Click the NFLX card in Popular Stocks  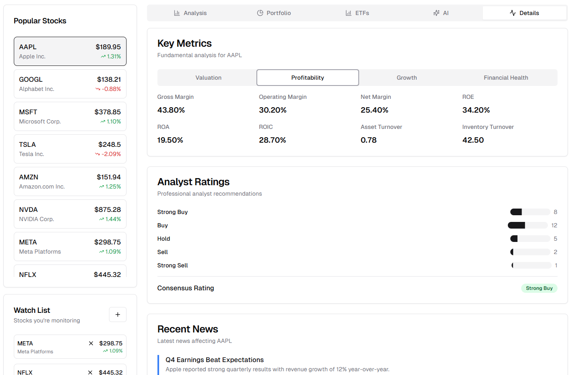(70, 271)
